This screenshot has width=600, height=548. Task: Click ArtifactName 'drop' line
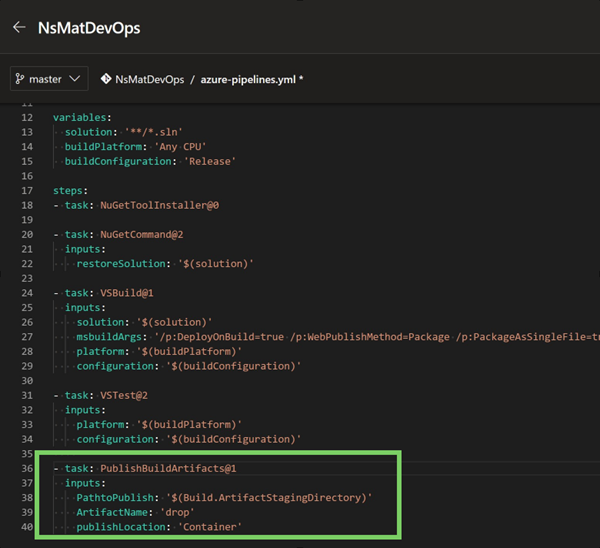(135, 512)
